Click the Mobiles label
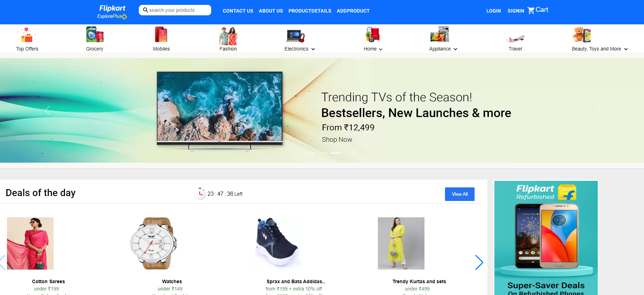 [x=161, y=49]
